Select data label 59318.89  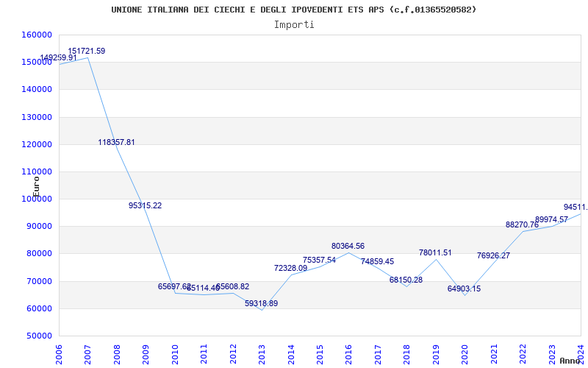[262, 303]
